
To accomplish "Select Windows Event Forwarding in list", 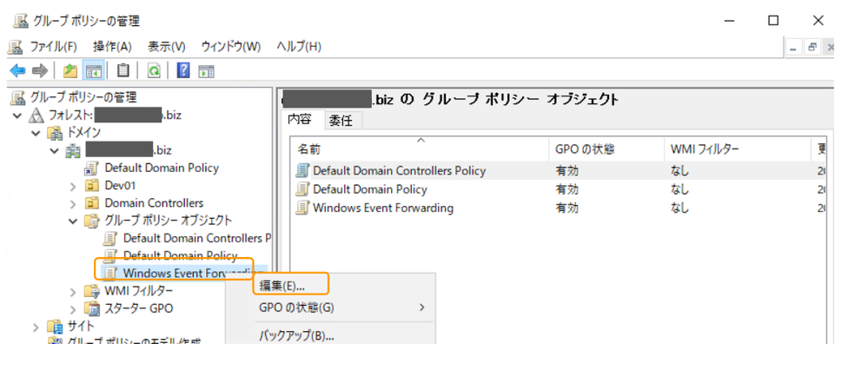I will [x=383, y=208].
